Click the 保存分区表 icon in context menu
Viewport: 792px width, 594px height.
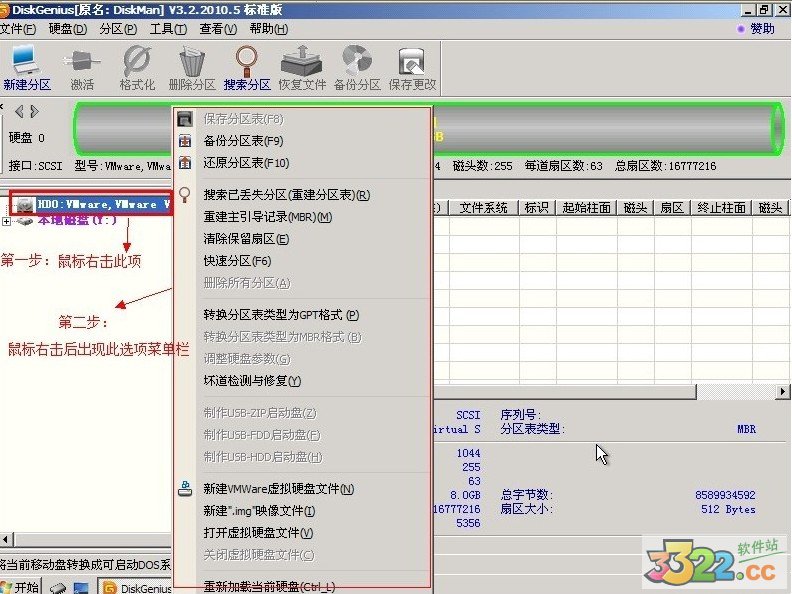[x=185, y=119]
